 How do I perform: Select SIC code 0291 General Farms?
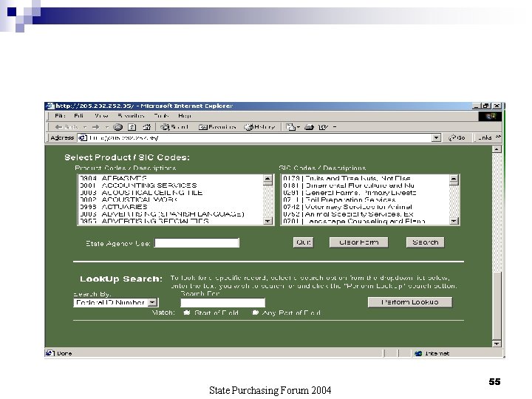click(x=366, y=193)
